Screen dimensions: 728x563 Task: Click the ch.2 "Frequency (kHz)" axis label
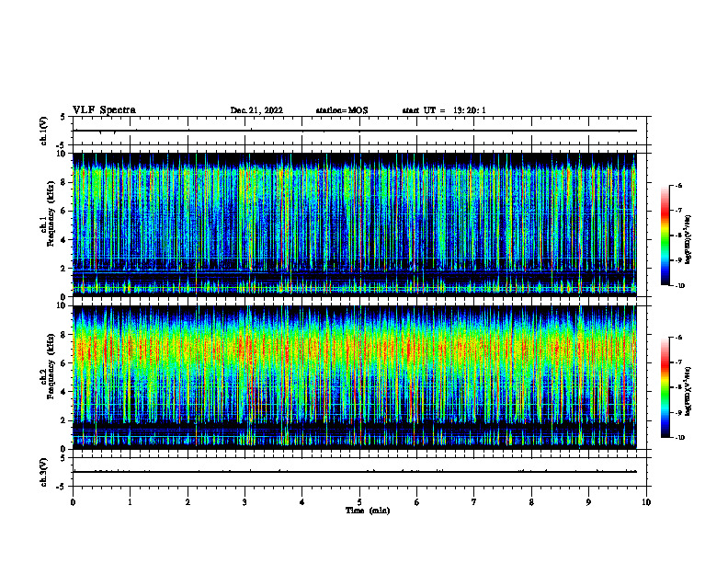click(51, 365)
